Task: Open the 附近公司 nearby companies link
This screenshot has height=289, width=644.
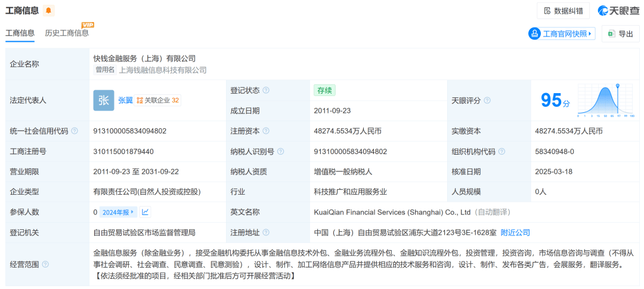Action: [x=515, y=232]
